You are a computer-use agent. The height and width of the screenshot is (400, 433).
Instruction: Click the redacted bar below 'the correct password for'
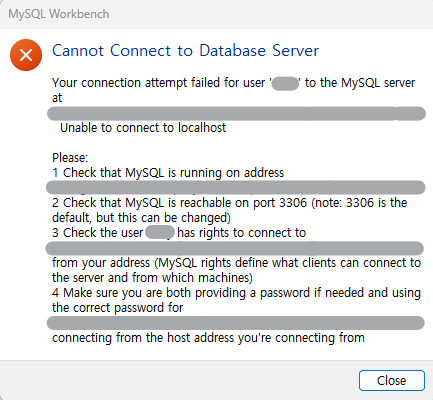236,323
